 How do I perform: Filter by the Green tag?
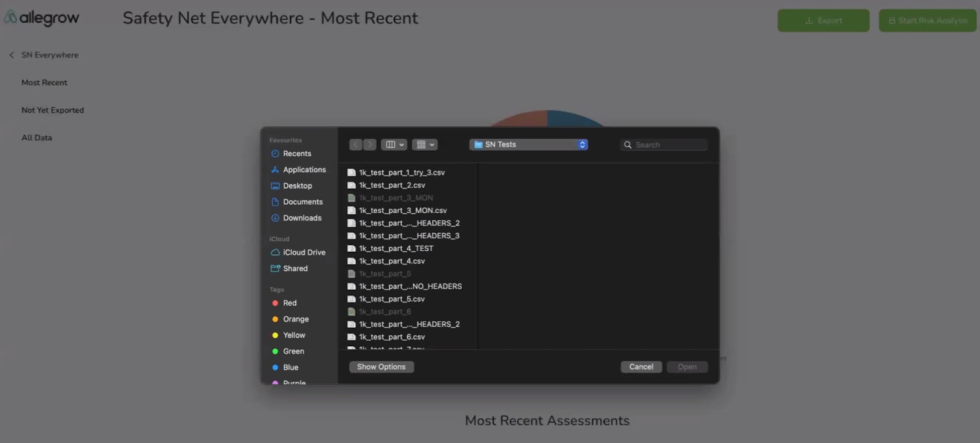point(293,351)
